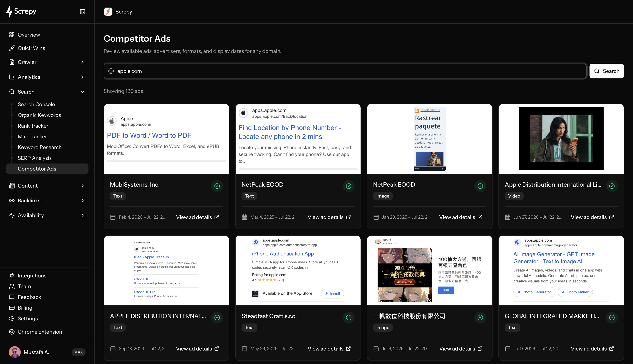The width and height of the screenshot is (633, 364).
Task: Click verified badge on GLOBAL INTEGRATED MARKETI... card
Action: coord(612,318)
